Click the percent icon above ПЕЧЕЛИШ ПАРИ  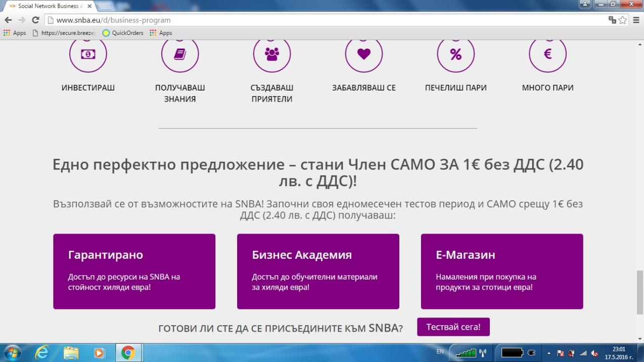456,54
